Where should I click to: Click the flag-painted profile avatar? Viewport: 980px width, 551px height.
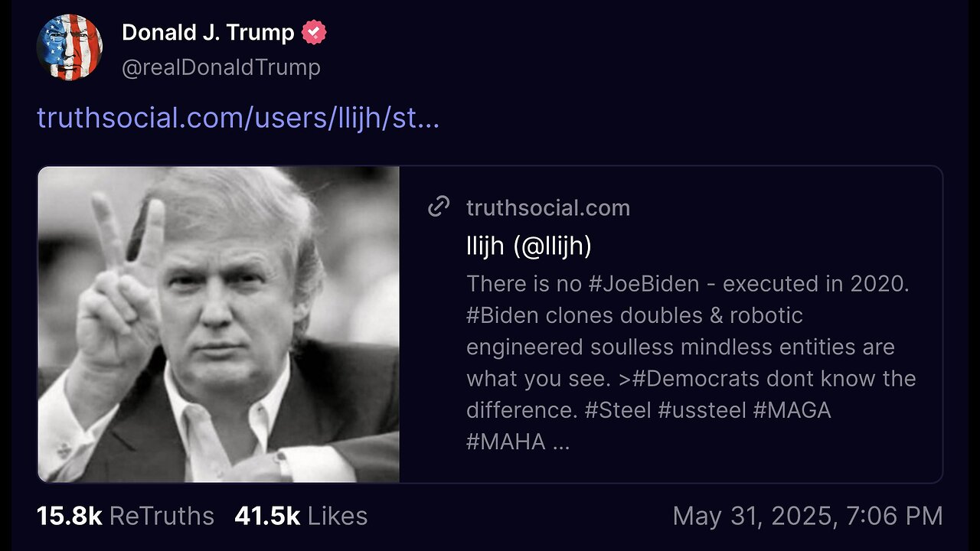[70, 47]
